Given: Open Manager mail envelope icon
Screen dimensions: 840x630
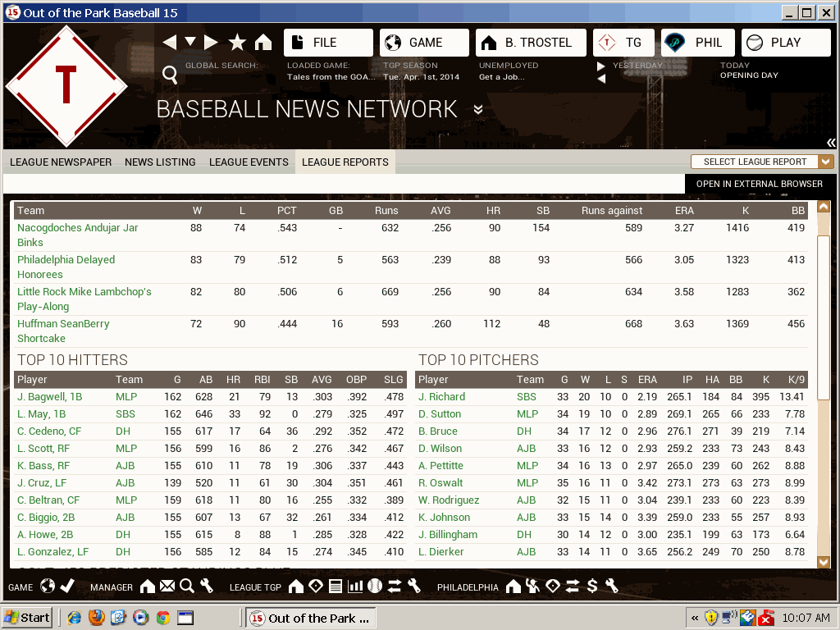Looking at the screenshot, I should [167, 586].
